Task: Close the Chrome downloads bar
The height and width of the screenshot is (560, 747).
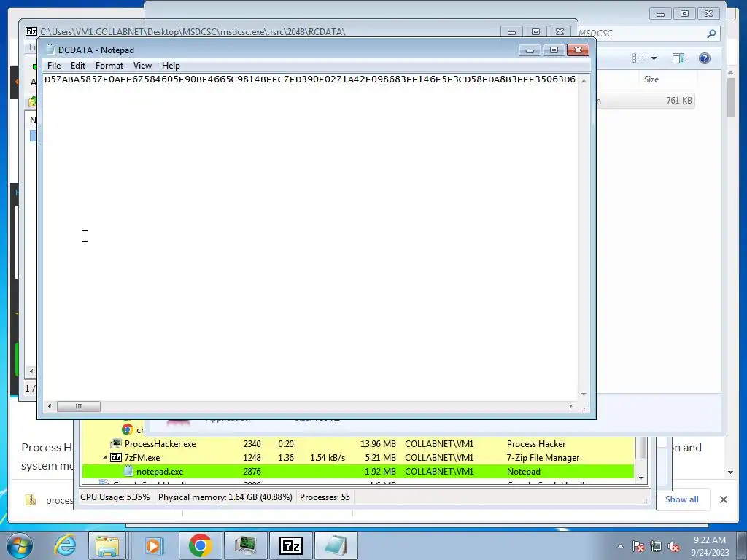Action: tap(723, 499)
